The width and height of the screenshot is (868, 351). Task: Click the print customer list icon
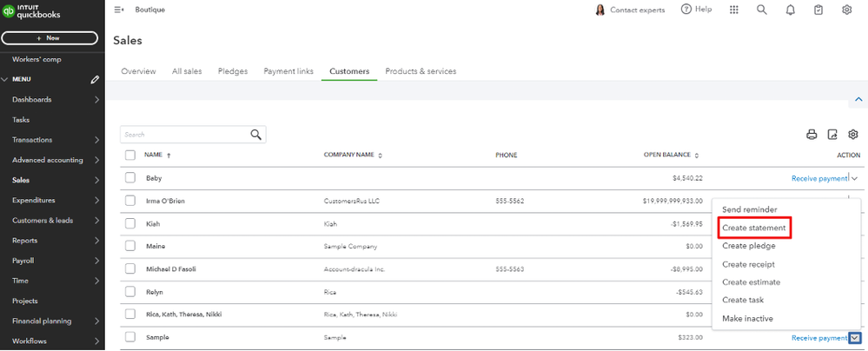pyautogui.click(x=812, y=135)
